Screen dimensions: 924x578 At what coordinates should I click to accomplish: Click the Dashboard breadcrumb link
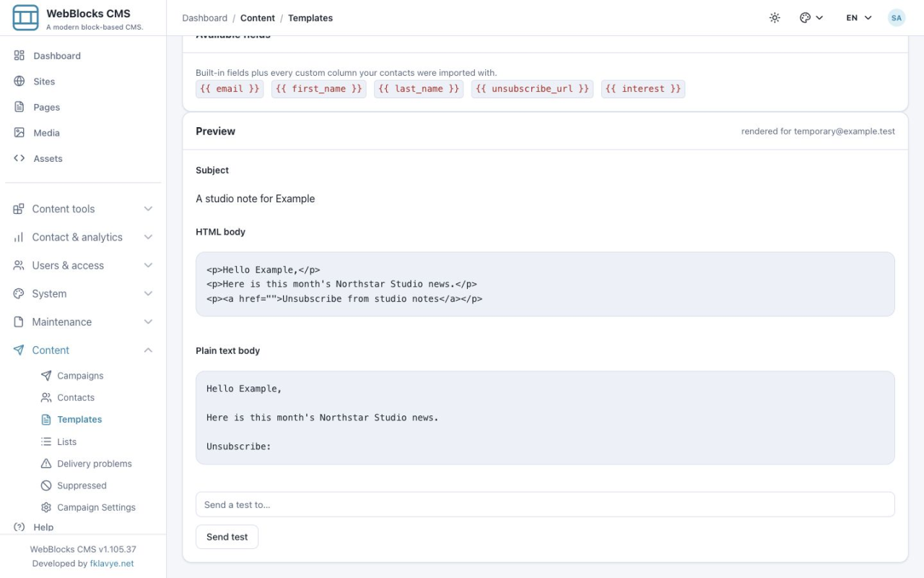pos(204,18)
